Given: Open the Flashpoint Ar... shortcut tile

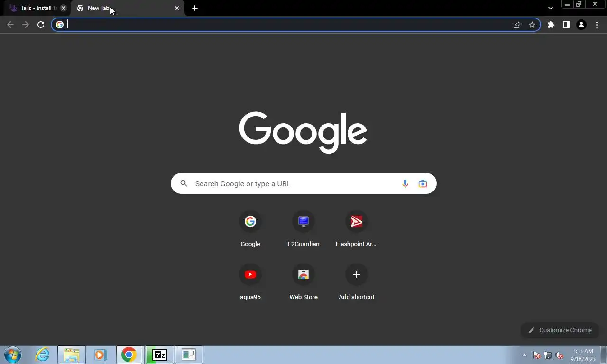Looking at the screenshot, I should pos(356,229).
